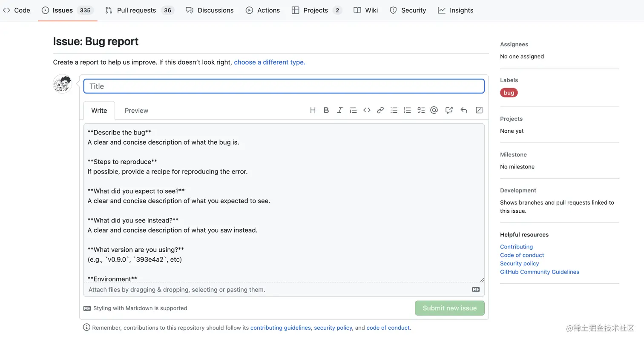644x342 pixels.
Task: Open the Pull requests tab
Action: click(x=136, y=10)
